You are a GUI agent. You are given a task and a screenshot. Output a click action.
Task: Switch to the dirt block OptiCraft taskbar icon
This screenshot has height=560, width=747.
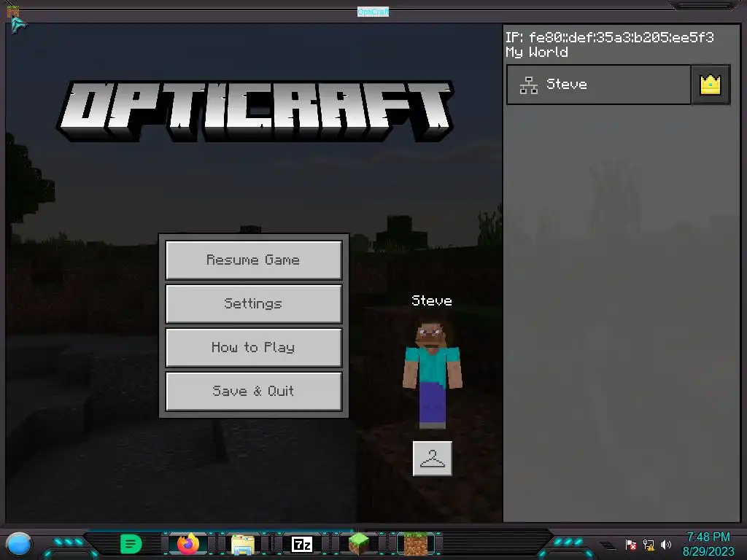coord(416,544)
